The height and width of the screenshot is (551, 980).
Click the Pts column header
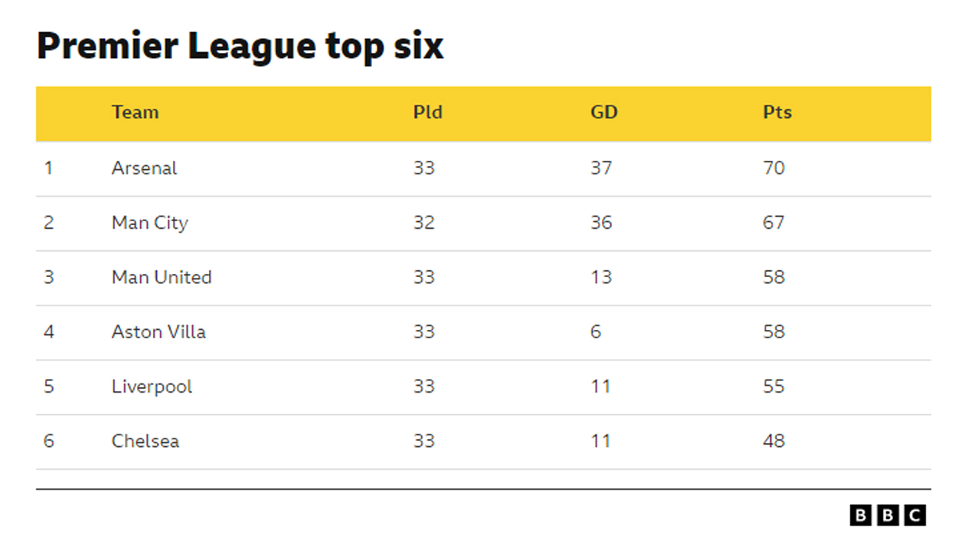[x=776, y=112]
